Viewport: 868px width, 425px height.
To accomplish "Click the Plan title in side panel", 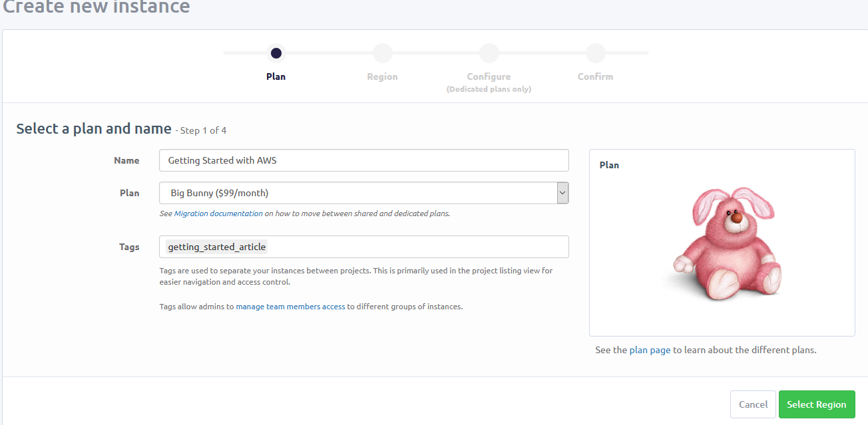I will (609, 165).
